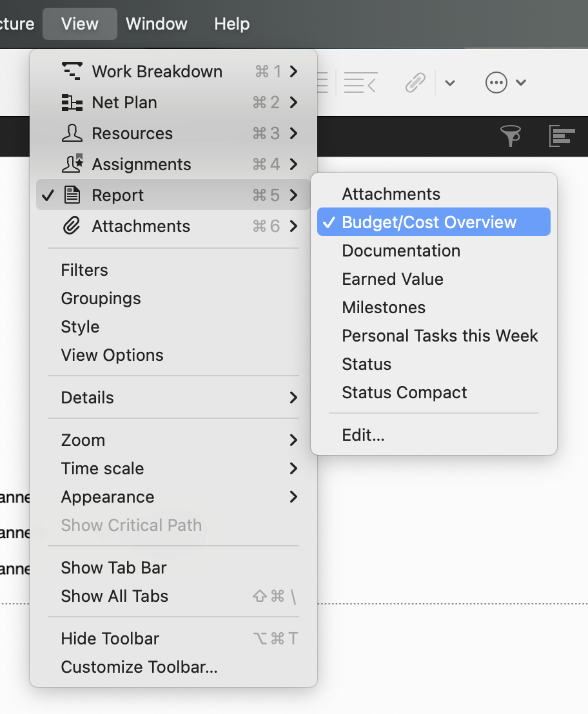Select Status Compact report
The height and width of the screenshot is (714, 588).
pos(404,392)
